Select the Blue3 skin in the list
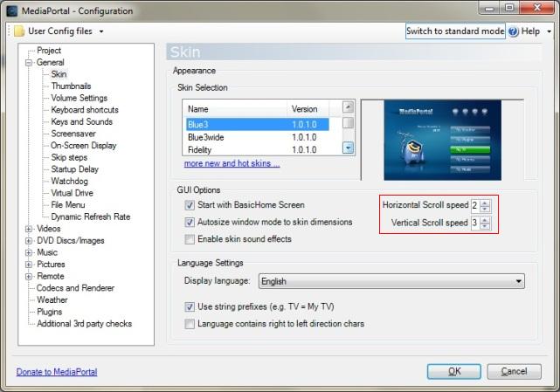560x392 pixels. (257, 125)
